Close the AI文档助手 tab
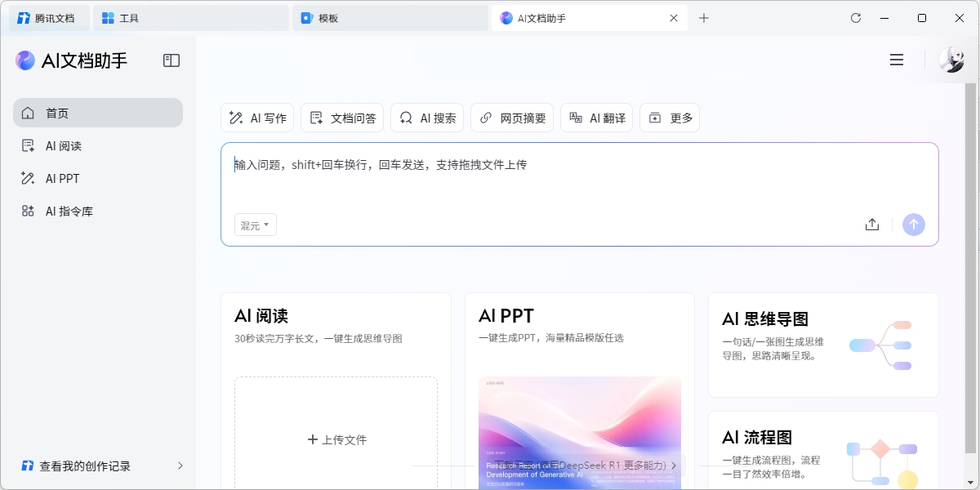 674,18
